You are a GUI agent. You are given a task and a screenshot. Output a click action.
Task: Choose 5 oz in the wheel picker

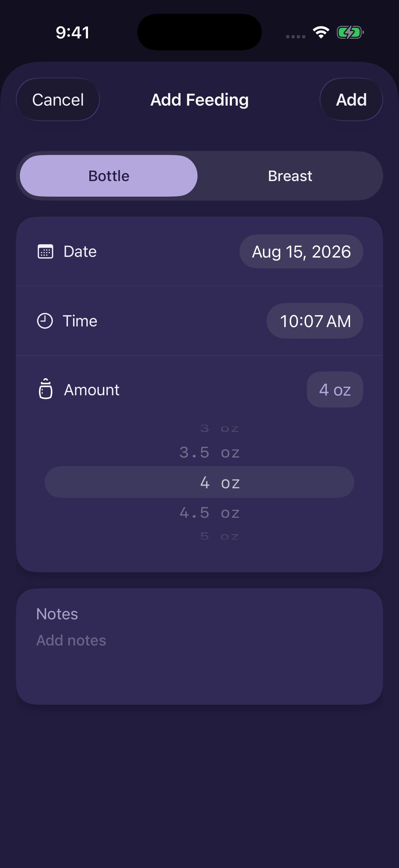pyautogui.click(x=220, y=536)
